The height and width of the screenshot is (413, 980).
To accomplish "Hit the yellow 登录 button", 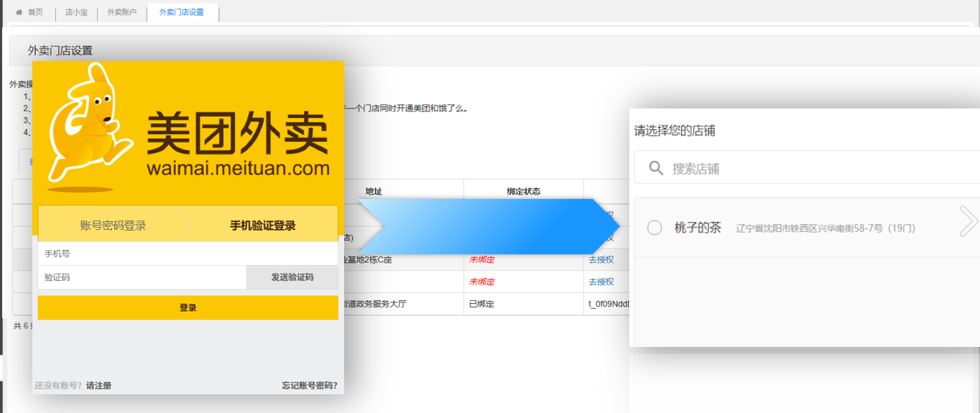I will 188,307.
